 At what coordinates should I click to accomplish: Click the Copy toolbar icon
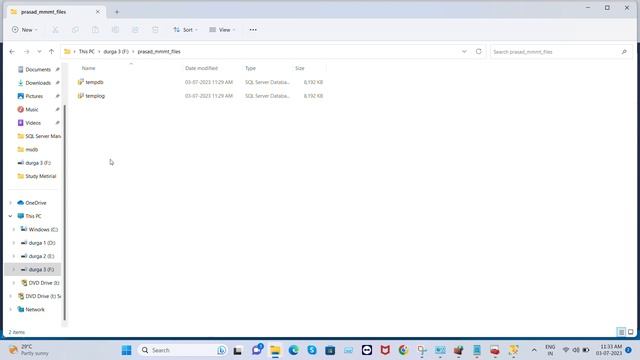pyautogui.click(x=75, y=30)
